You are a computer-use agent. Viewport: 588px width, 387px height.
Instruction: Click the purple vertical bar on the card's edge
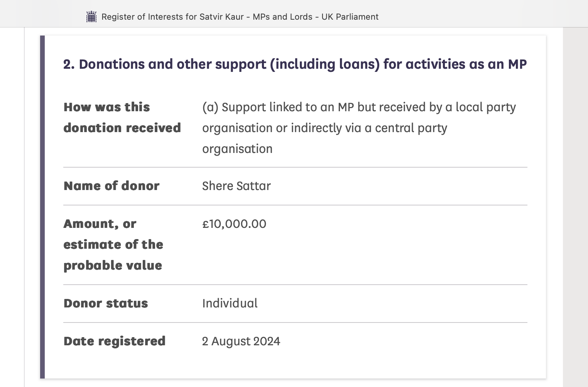click(42, 207)
